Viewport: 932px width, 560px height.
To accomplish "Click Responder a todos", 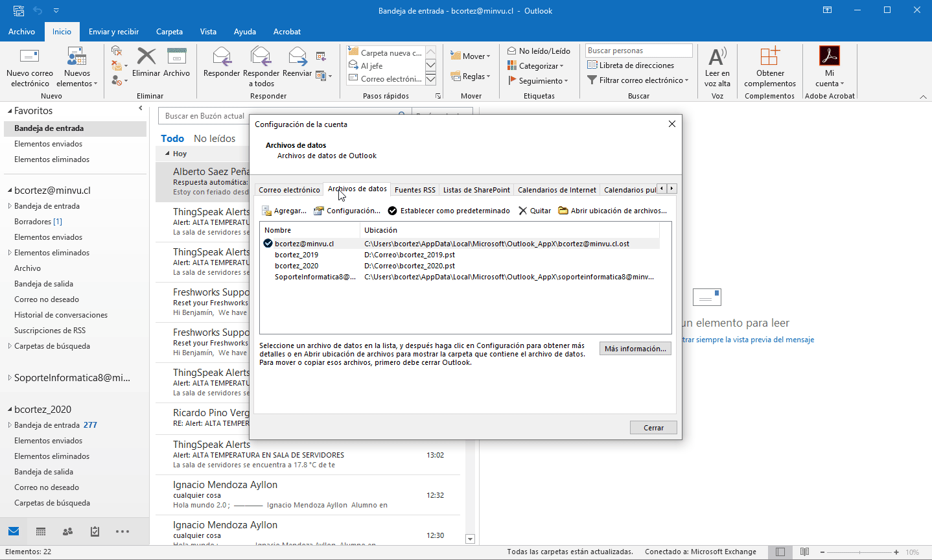I will [261, 67].
